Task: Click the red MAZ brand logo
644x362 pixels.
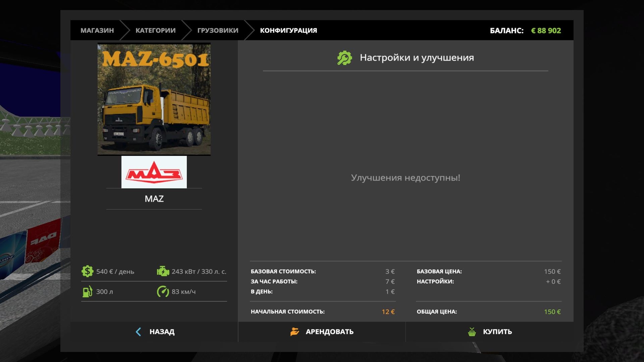Action: tap(154, 172)
